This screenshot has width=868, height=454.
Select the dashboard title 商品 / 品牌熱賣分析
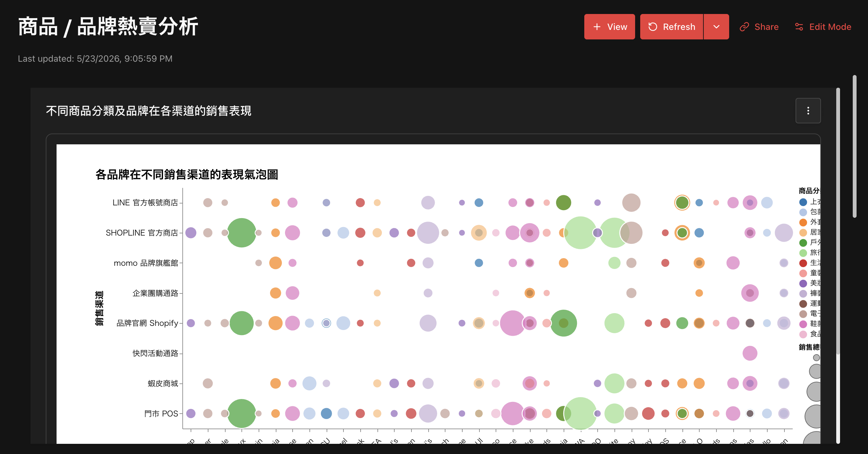pyautogui.click(x=108, y=27)
